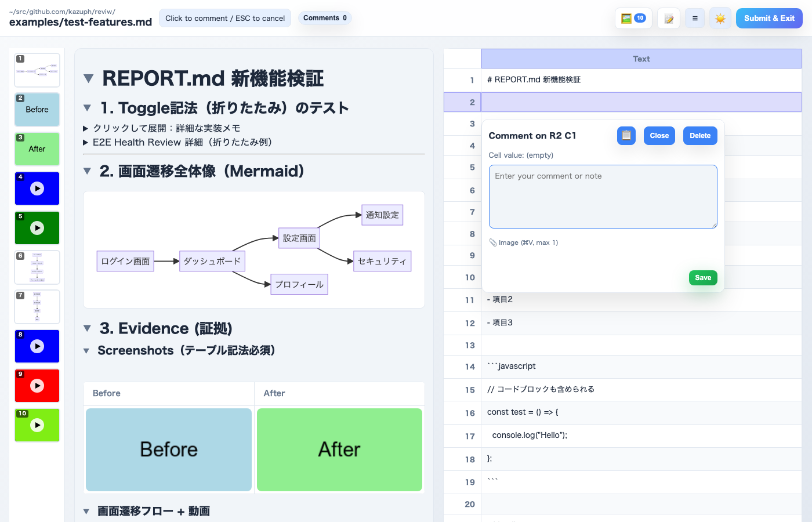Image resolution: width=812 pixels, height=522 pixels.
Task: Toggle light/dark theme with the sun icon
Action: click(720, 18)
